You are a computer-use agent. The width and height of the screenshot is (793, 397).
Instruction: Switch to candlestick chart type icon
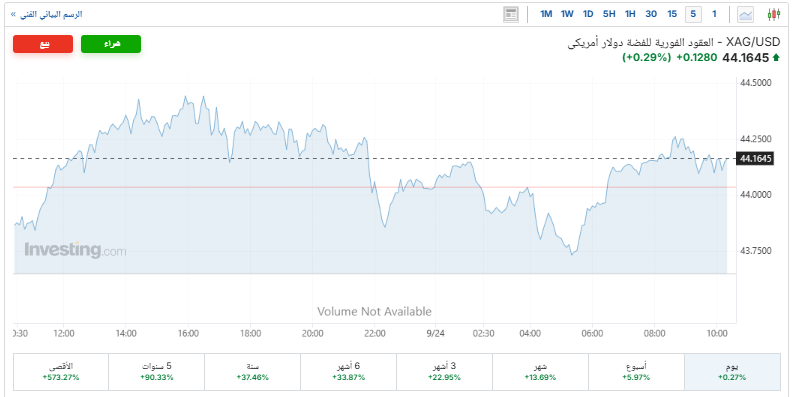(773, 15)
